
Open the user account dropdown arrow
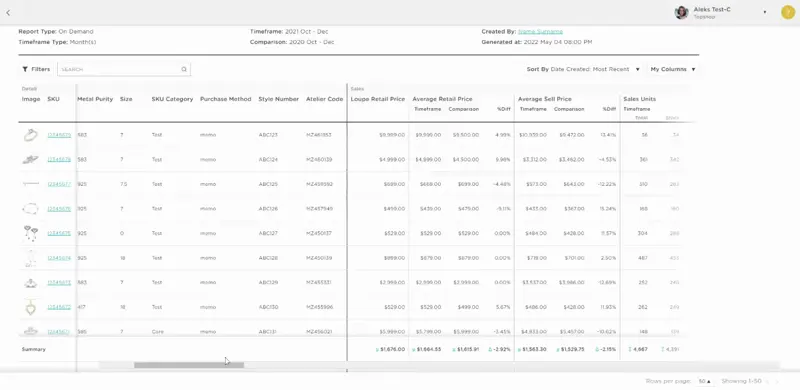tap(765, 12)
